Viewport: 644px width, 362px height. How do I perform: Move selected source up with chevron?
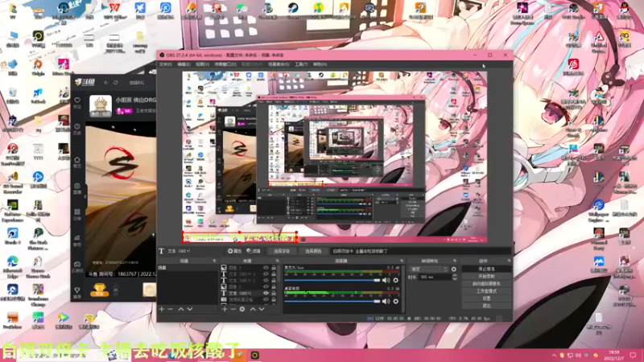point(253,309)
